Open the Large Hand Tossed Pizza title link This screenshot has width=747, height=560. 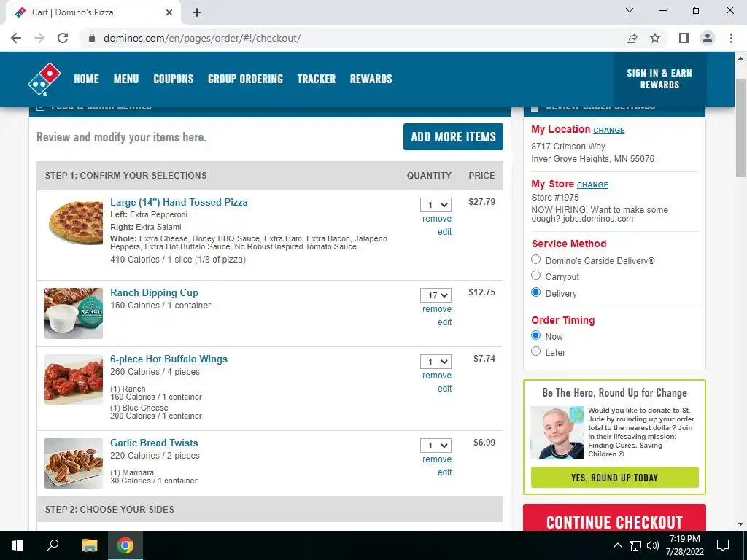click(x=179, y=202)
